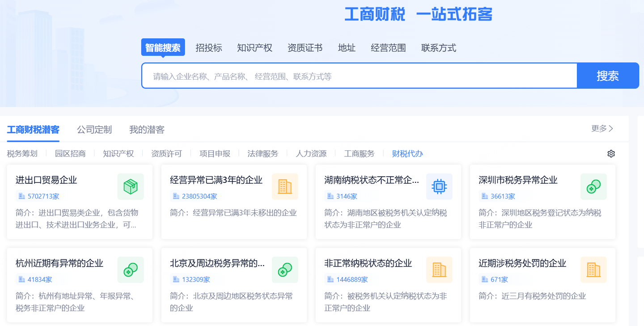Click the green coins icon on 杭州近期有异常的企业 card
The width and height of the screenshot is (644, 326).
tap(131, 270)
